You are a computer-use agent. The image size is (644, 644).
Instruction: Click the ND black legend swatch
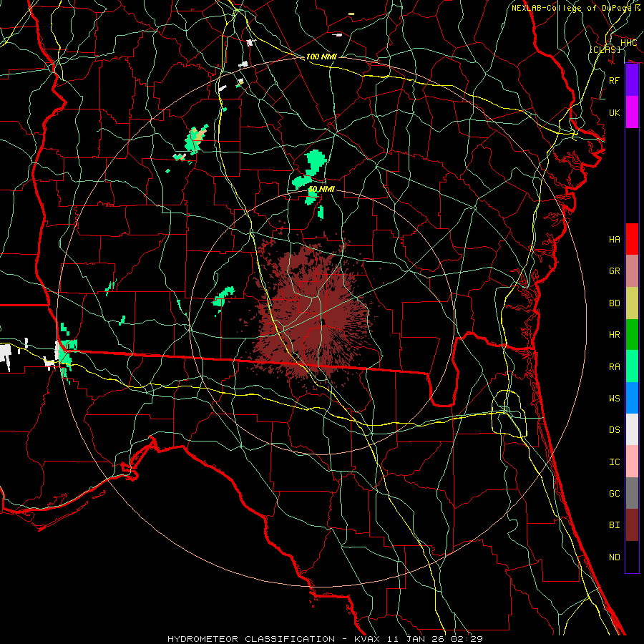pos(632,557)
